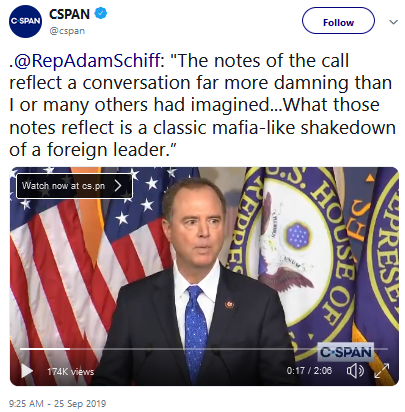This screenshot has width=405, height=412.
Task: Click the CSPAN display name
Action: click(x=69, y=14)
